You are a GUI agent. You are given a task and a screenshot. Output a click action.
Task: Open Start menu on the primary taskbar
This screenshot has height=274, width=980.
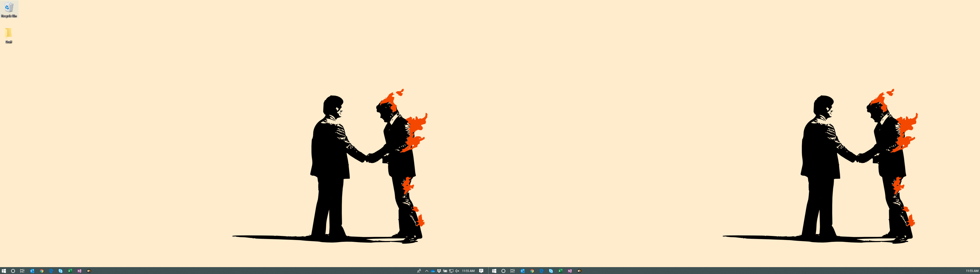point(4,271)
